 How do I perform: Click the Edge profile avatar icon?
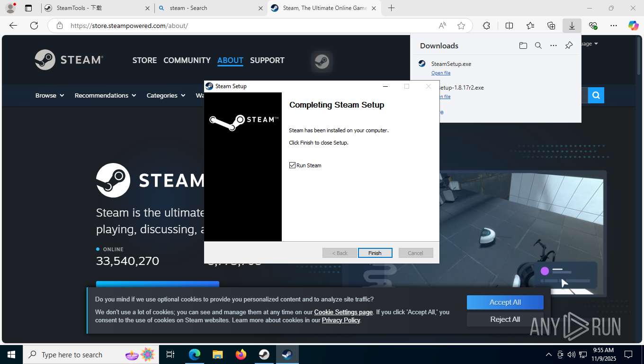(10, 8)
